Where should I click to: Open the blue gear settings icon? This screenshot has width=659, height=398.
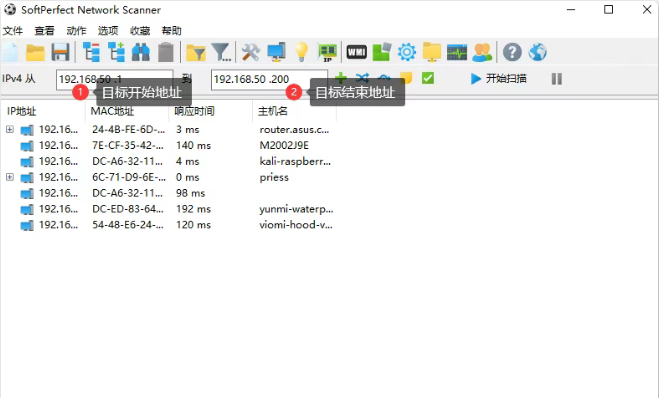(406, 52)
